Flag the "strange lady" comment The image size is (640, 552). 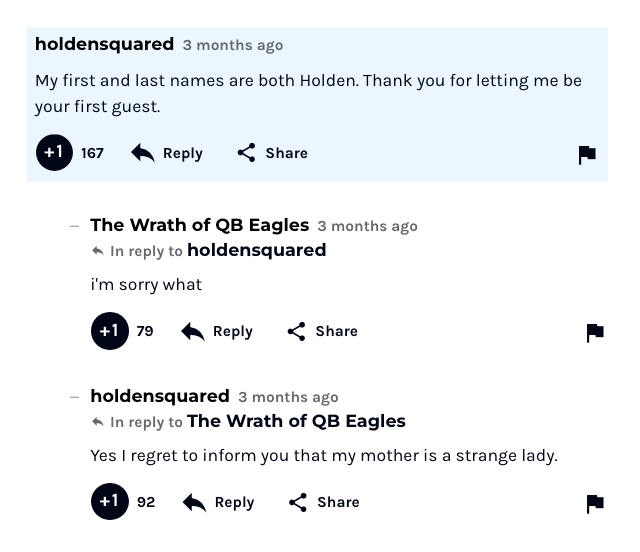coord(595,503)
